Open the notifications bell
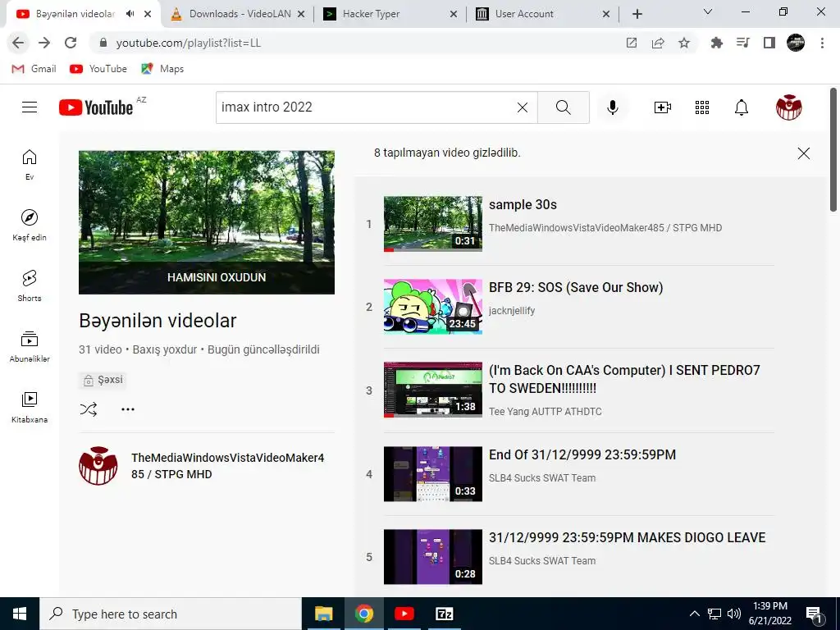 (742, 107)
